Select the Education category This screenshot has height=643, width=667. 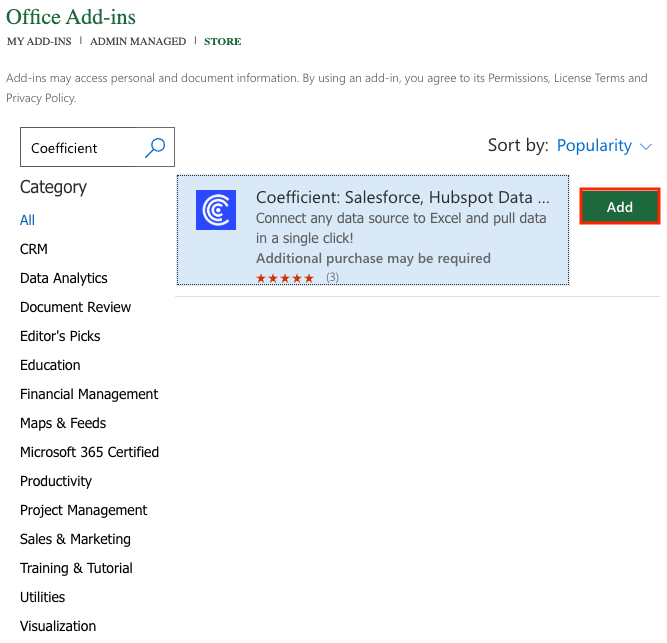pos(50,365)
